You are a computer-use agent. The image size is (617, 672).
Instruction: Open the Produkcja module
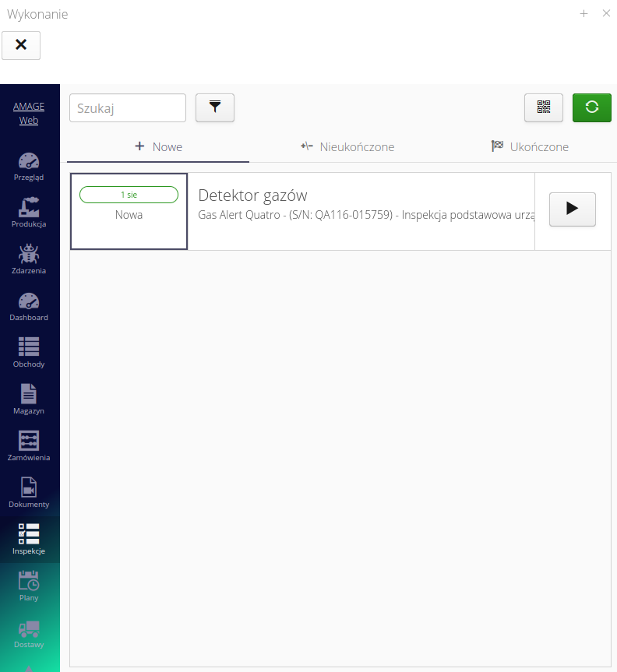click(x=29, y=213)
